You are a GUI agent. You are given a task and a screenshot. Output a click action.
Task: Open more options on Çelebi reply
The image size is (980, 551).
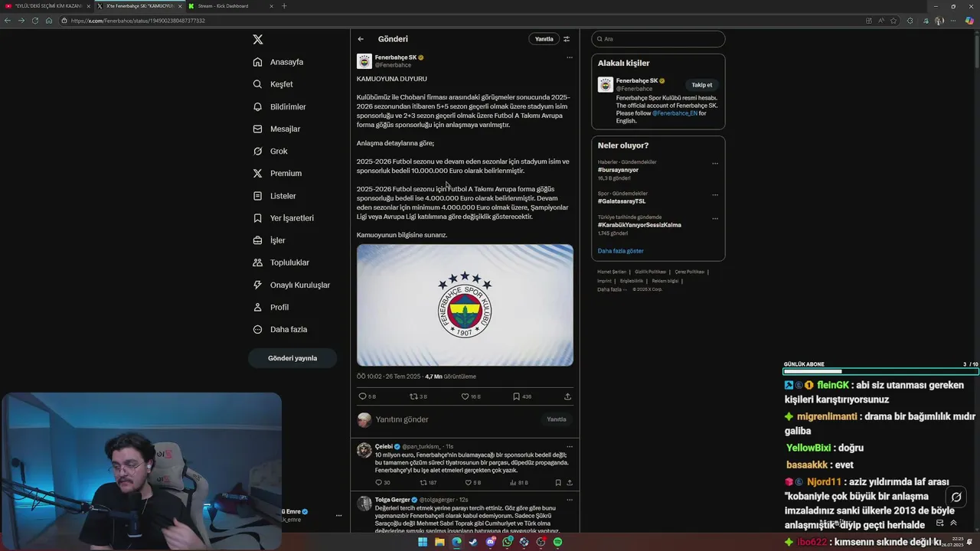[569, 446]
